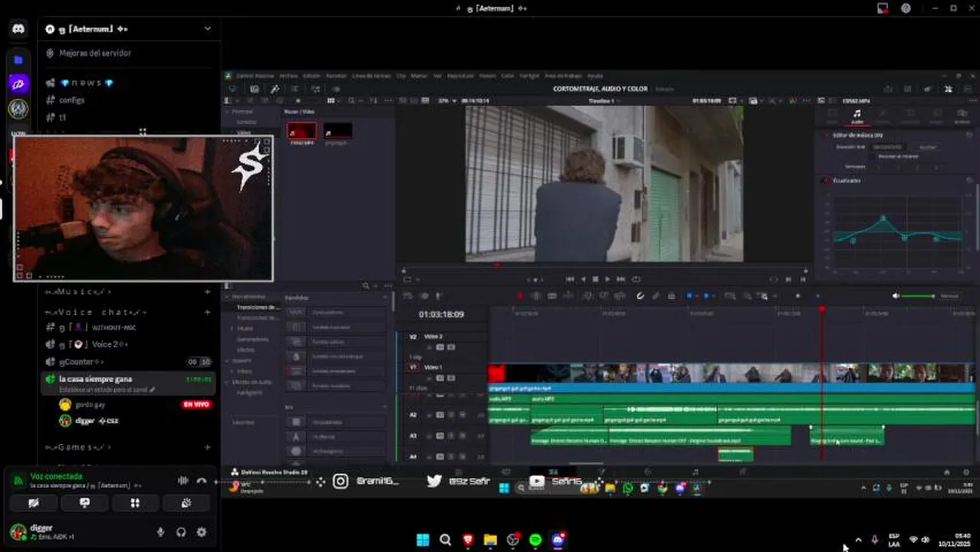This screenshot has width=980, height=552.
Task: Open Discord direct messages home icon
Action: pyautogui.click(x=18, y=29)
